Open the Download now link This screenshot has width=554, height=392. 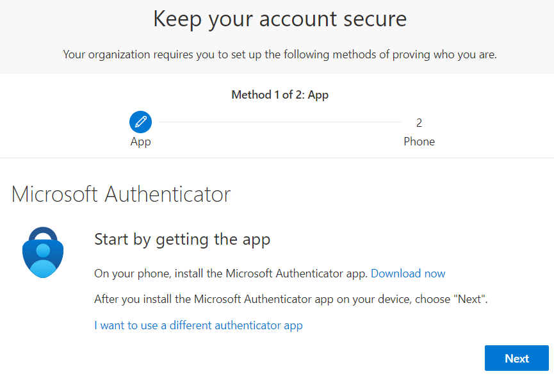click(408, 274)
